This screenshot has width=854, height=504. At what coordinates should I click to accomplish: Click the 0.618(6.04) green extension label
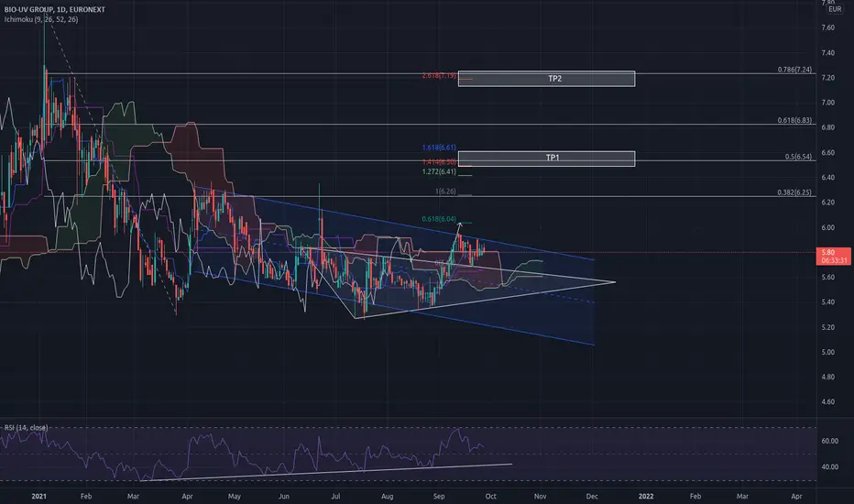pyautogui.click(x=439, y=218)
